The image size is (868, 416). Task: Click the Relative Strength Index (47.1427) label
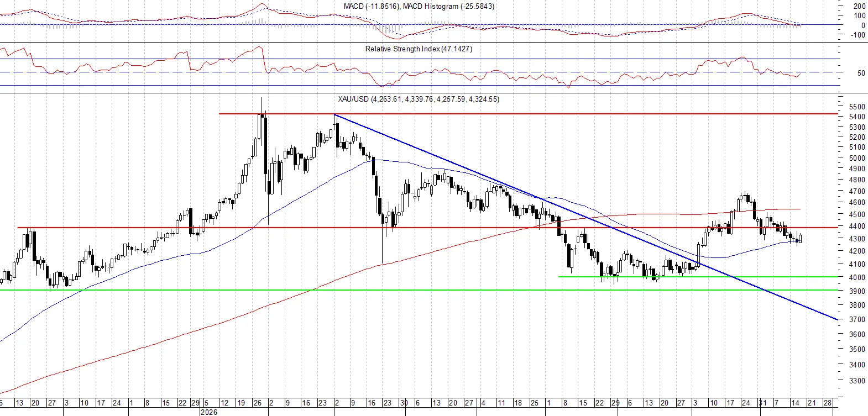pos(419,49)
